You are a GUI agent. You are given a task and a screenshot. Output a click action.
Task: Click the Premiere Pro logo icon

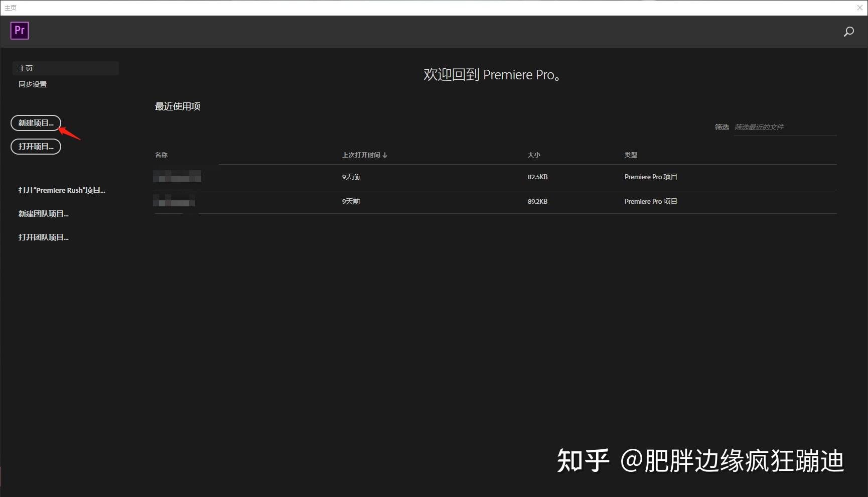click(x=20, y=31)
